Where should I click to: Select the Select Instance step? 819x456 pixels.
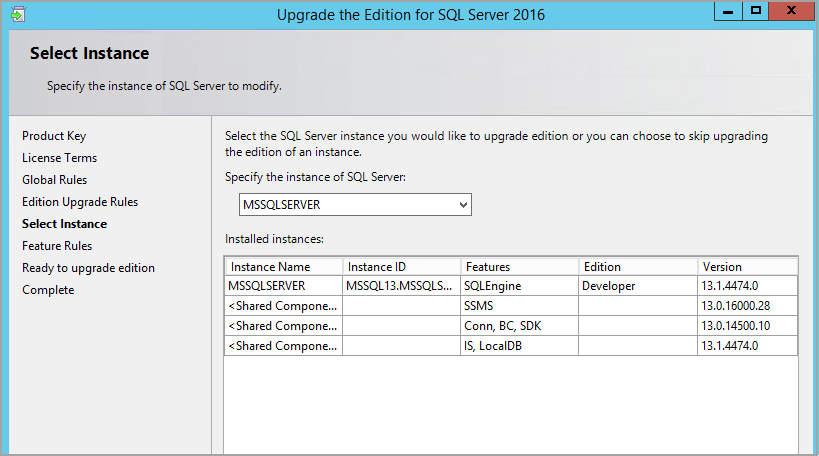64,224
